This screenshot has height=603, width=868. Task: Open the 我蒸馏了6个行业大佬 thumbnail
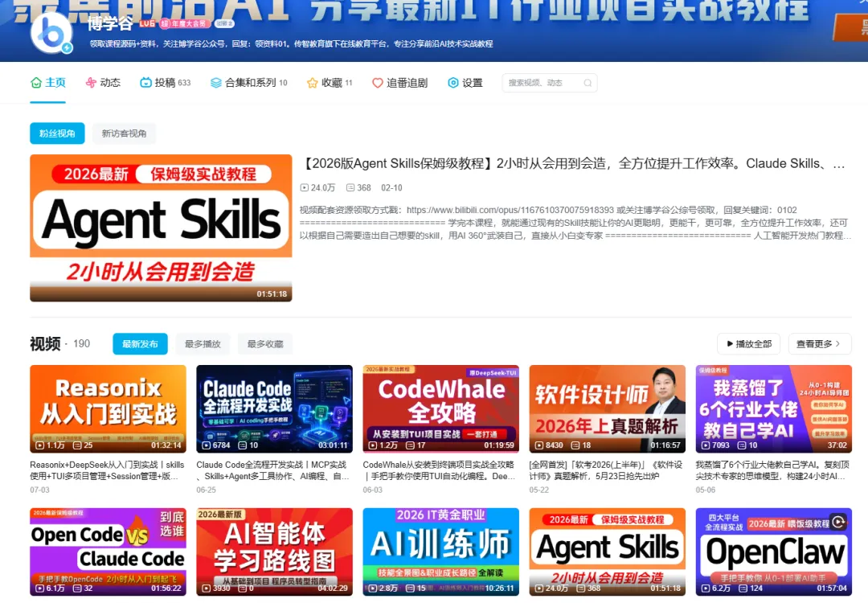click(774, 408)
